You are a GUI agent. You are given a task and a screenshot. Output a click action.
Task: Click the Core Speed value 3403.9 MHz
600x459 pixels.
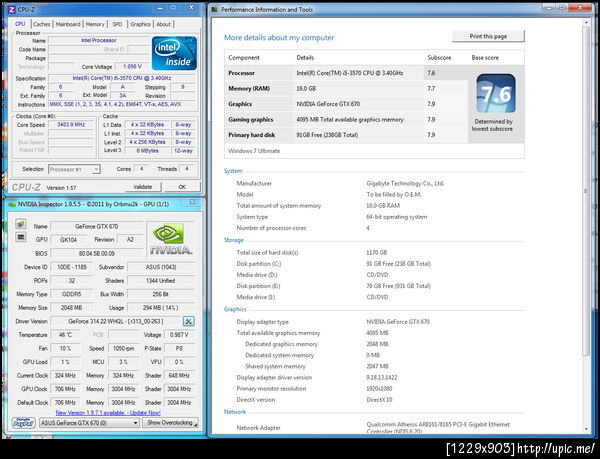pyautogui.click(x=71, y=125)
